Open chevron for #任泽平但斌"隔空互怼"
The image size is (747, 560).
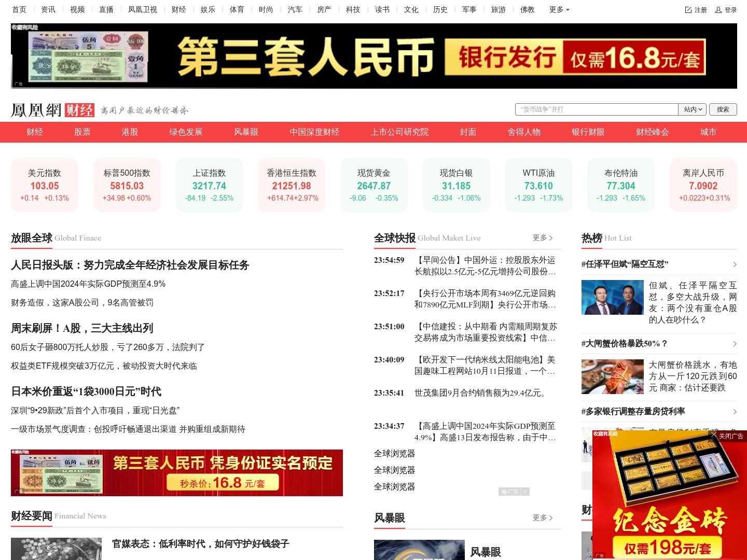[x=735, y=264]
